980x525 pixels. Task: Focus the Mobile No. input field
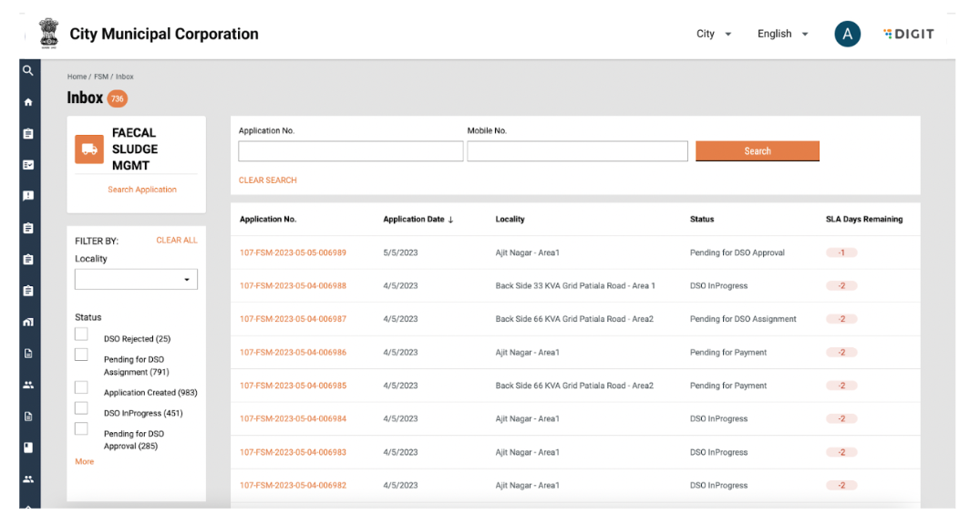577,151
